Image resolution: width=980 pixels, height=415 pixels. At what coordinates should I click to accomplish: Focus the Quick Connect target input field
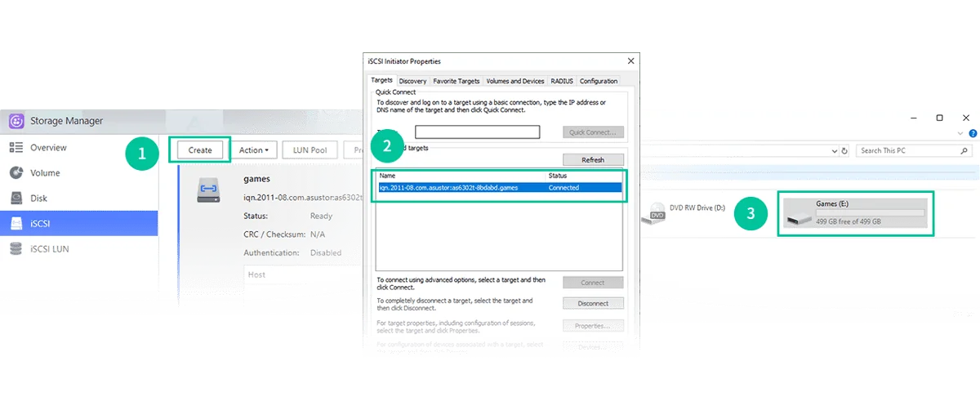(x=478, y=132)
